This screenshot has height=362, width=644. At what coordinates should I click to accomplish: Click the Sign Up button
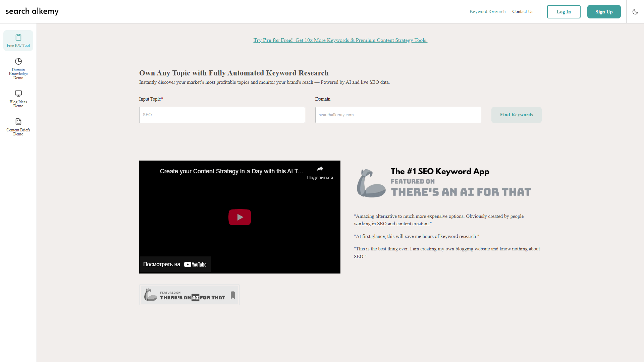pyautogui.click(x=604, y=12)
